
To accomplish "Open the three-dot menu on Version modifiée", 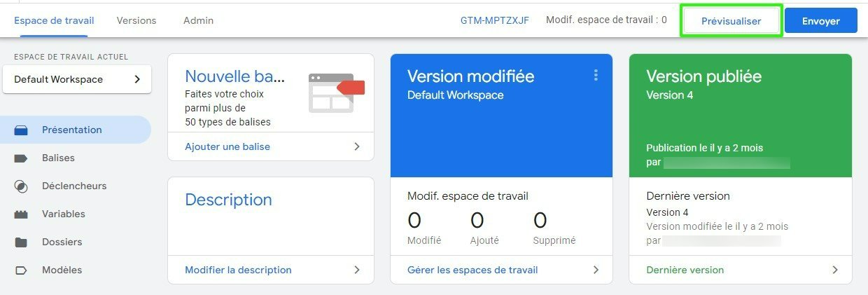I will (596, 75).
